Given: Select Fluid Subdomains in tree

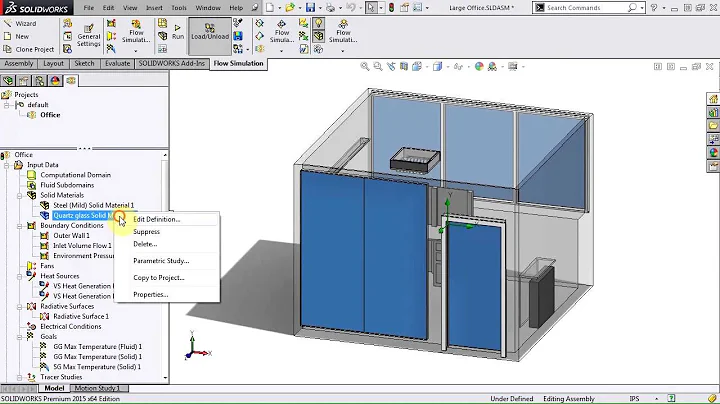Looking at the screenshot, I should point(67,185).
